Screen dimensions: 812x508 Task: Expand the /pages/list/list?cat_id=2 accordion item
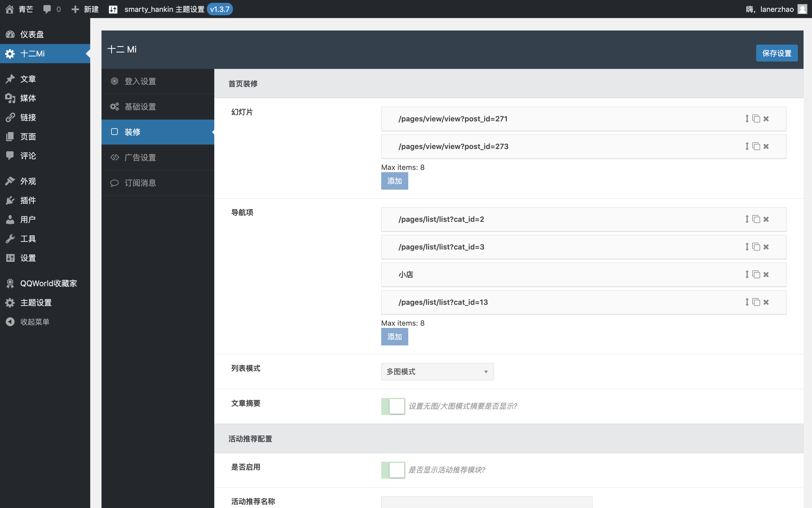pos(584,219)
